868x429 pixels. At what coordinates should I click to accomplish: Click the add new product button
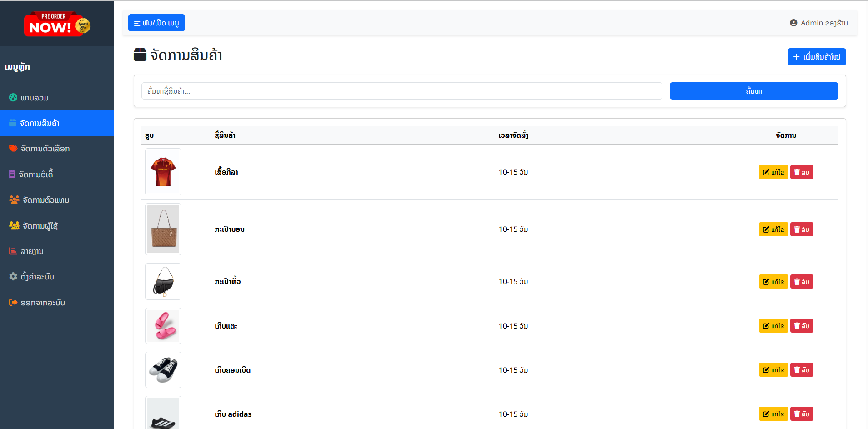tap(816, 57)
